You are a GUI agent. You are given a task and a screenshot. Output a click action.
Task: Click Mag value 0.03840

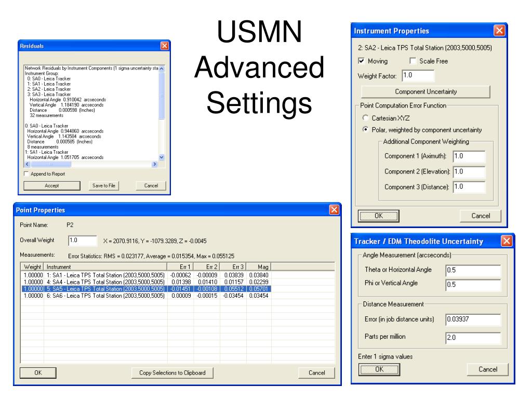click(x=259, y=275)
